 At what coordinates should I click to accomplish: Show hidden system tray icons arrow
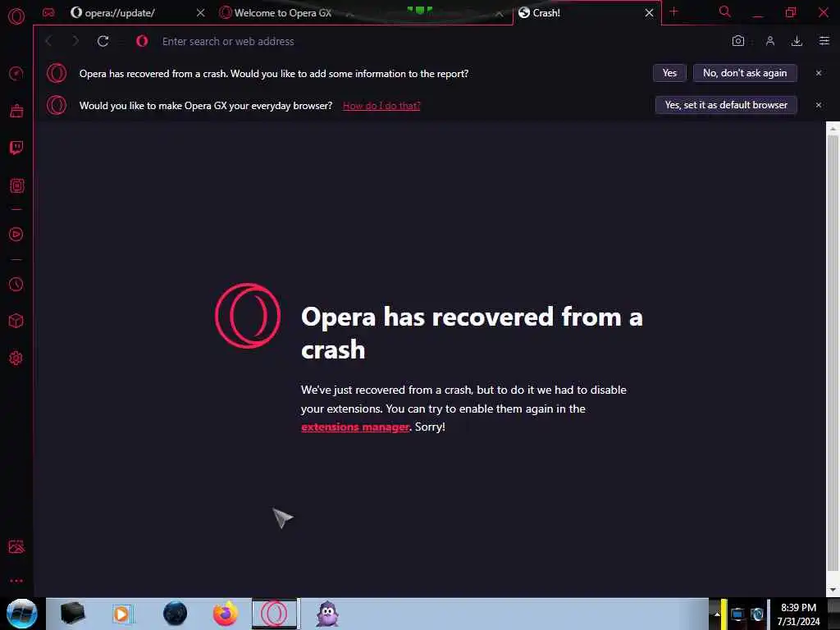point(716,614)
